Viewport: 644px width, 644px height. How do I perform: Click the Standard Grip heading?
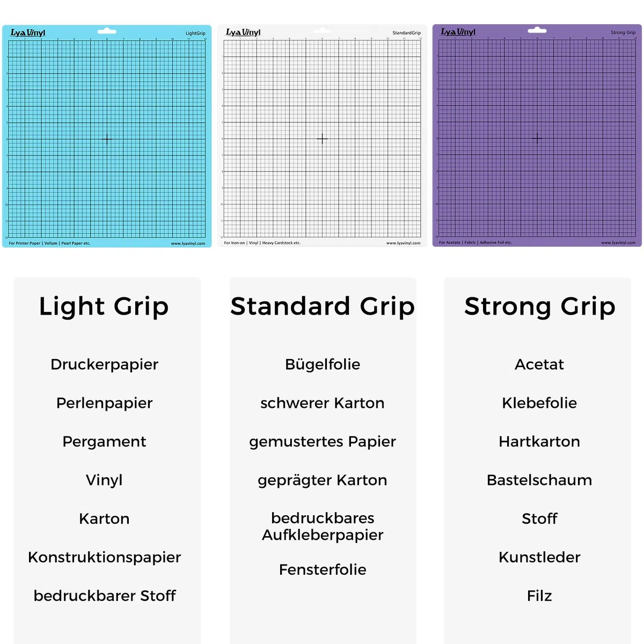(x=323, y=307)
